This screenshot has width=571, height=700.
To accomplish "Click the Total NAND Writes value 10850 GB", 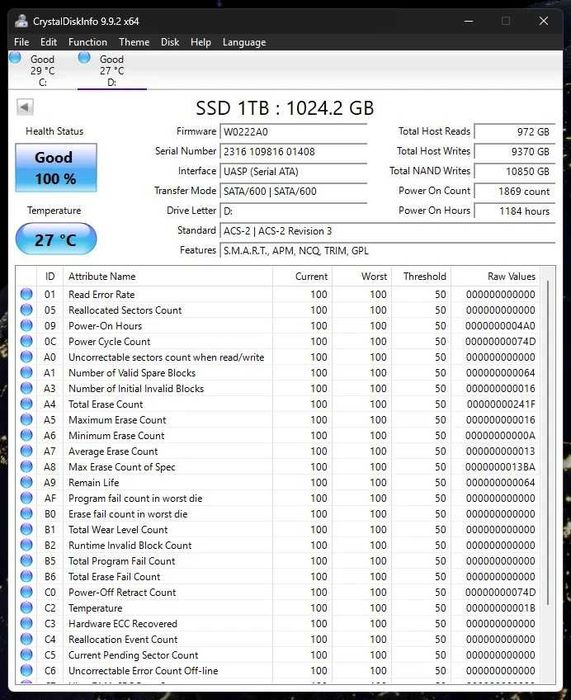I will pos(515,171).
